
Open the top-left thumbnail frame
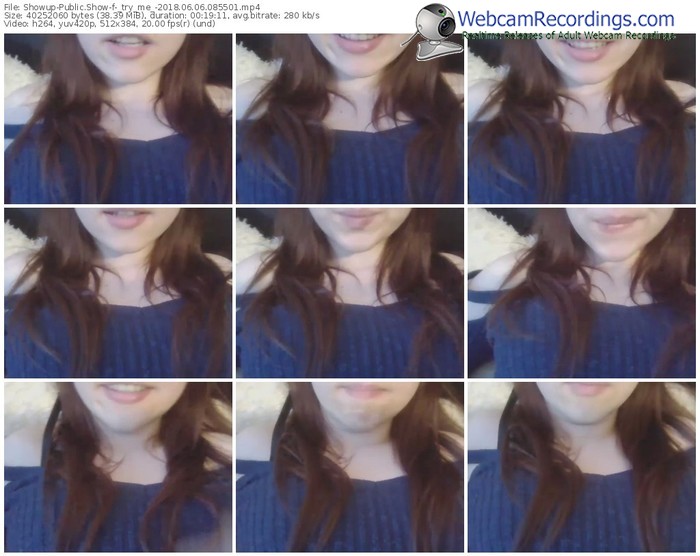pos(118,118)
